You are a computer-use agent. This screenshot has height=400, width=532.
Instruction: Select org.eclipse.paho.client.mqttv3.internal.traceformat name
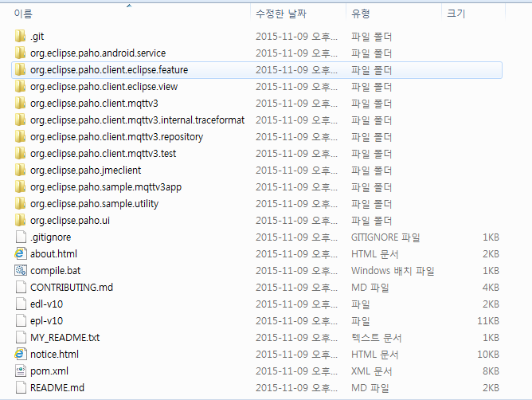[x=138, y=120]
